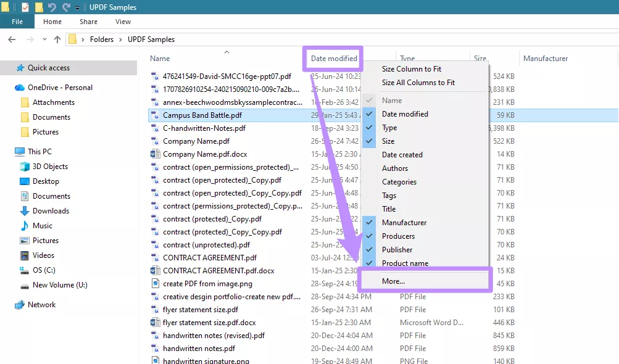
Task: Select CONTRACT AGREEMENT.pdf file
Action: pyautogui.click(x=210, y=258)
